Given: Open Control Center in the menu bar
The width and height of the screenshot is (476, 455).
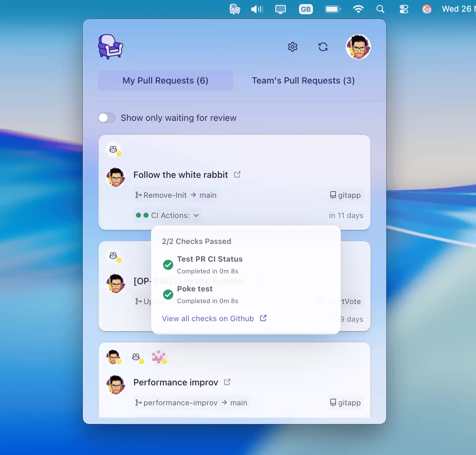Looking at the screenshot, I should (x=404, y=9).
